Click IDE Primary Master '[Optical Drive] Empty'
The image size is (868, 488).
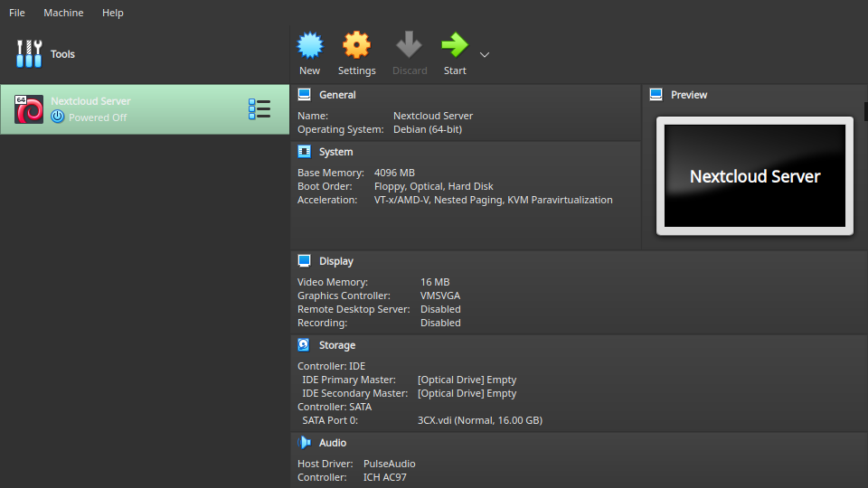467,380
